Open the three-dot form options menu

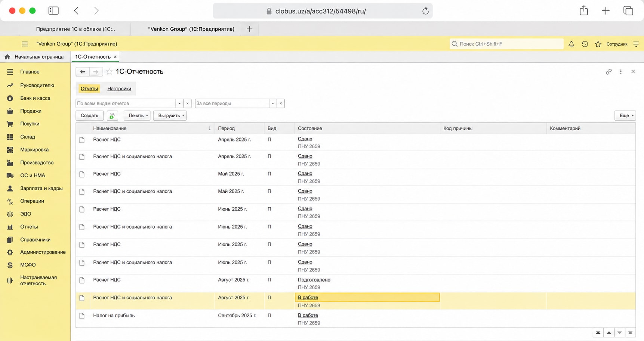point(621,72)
